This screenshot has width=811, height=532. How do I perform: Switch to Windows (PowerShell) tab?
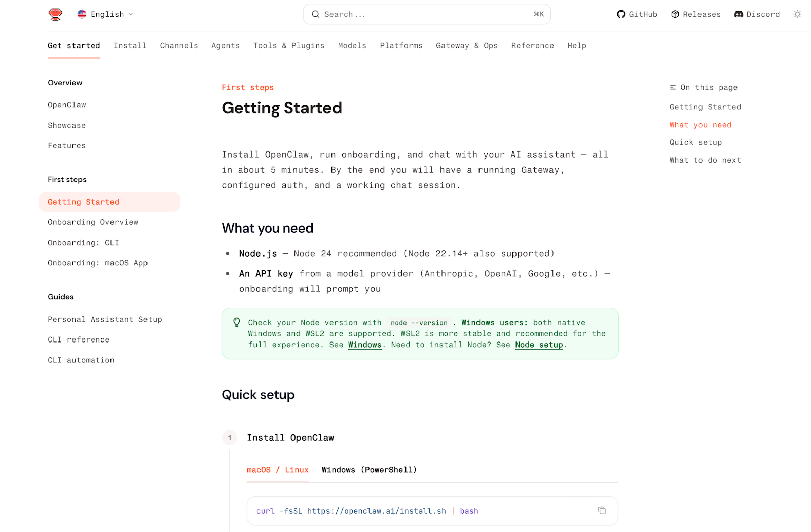pos(369,470)
